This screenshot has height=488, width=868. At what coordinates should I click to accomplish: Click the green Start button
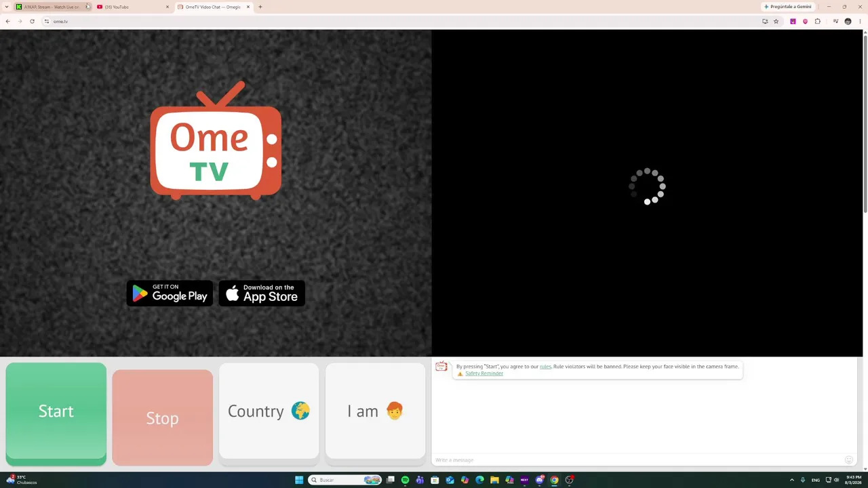coord(56,413)
